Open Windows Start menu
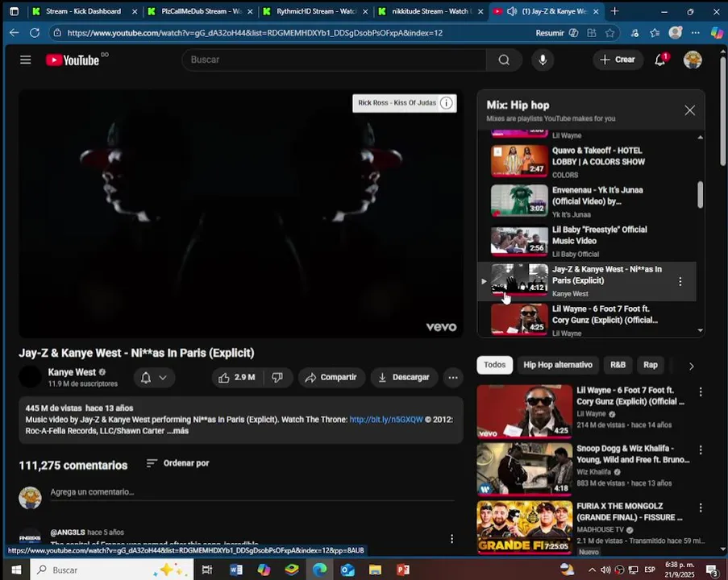 pos(16,570)
